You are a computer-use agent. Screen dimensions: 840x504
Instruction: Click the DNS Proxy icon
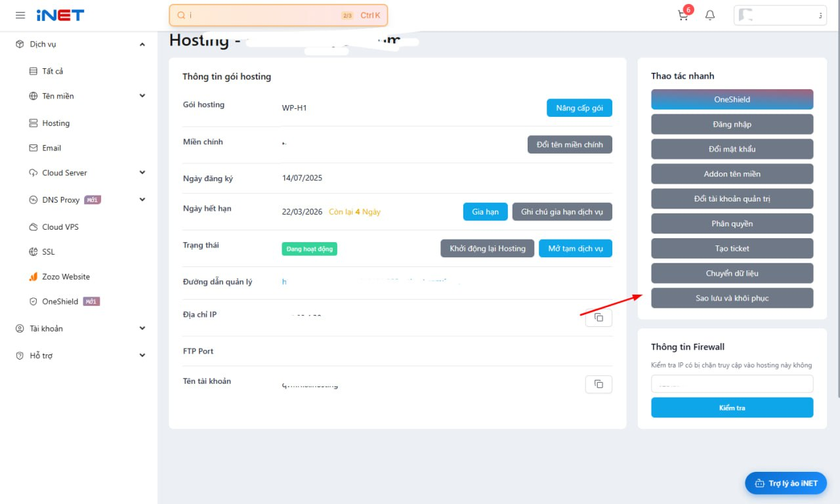[x=33, y=200]
